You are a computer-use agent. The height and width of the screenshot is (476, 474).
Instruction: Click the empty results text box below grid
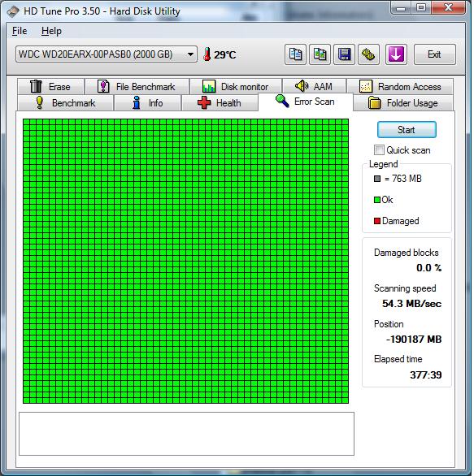point(186,434)
